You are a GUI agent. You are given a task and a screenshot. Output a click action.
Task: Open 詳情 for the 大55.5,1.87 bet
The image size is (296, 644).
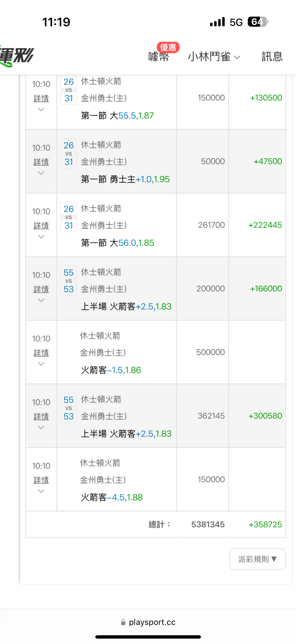coord(41,98)
